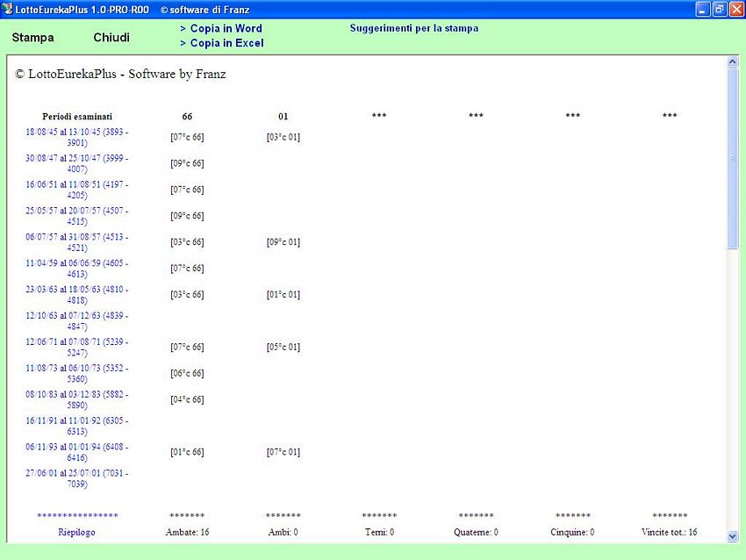Open Suggerimenti per la stampa

click(x=414, y=28)
